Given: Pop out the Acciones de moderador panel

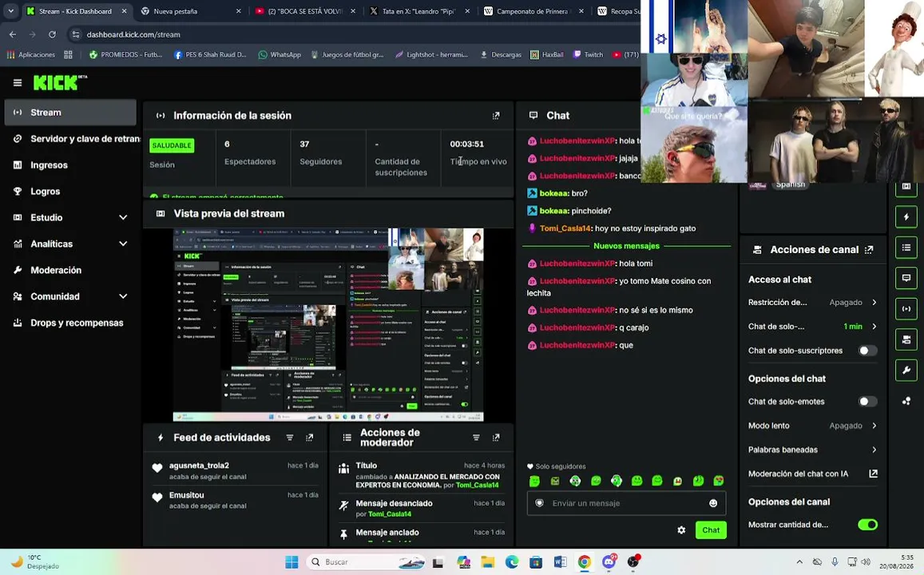Looking at the screenshot, I should point(496,438).
